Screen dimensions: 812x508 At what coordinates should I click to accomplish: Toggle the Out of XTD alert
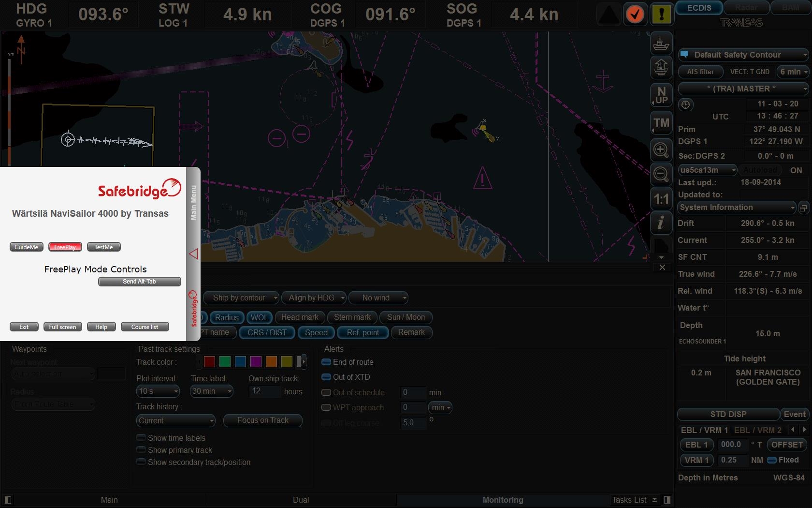326,377
